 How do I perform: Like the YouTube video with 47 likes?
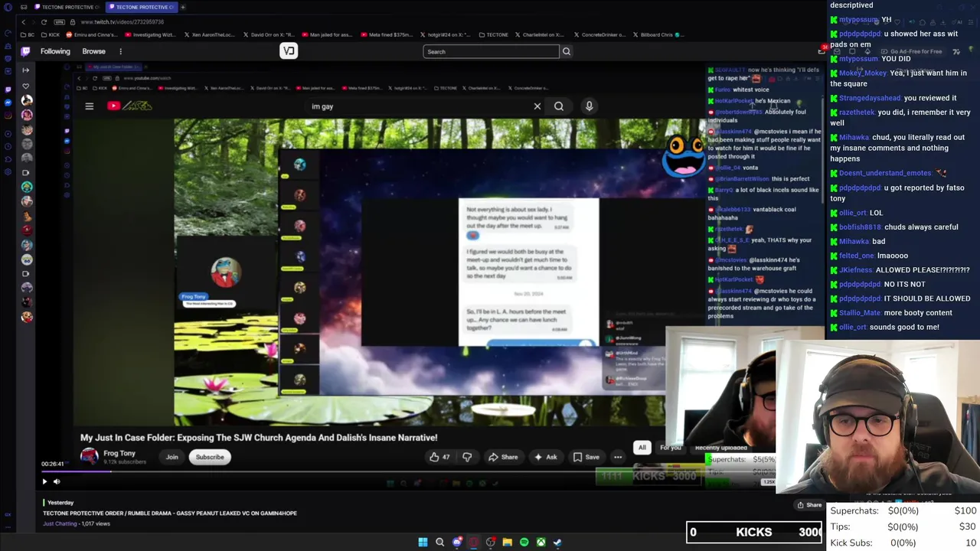coord(439,457)
